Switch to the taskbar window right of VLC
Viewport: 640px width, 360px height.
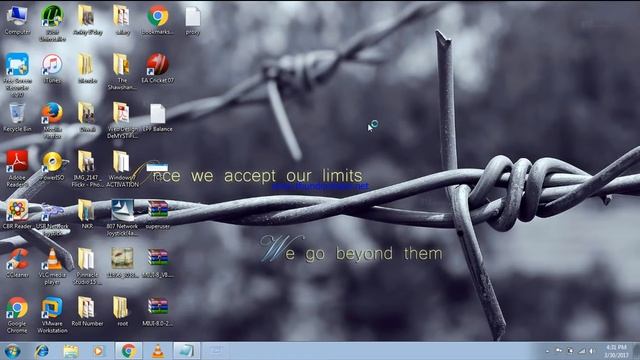[x=187, y=351]
